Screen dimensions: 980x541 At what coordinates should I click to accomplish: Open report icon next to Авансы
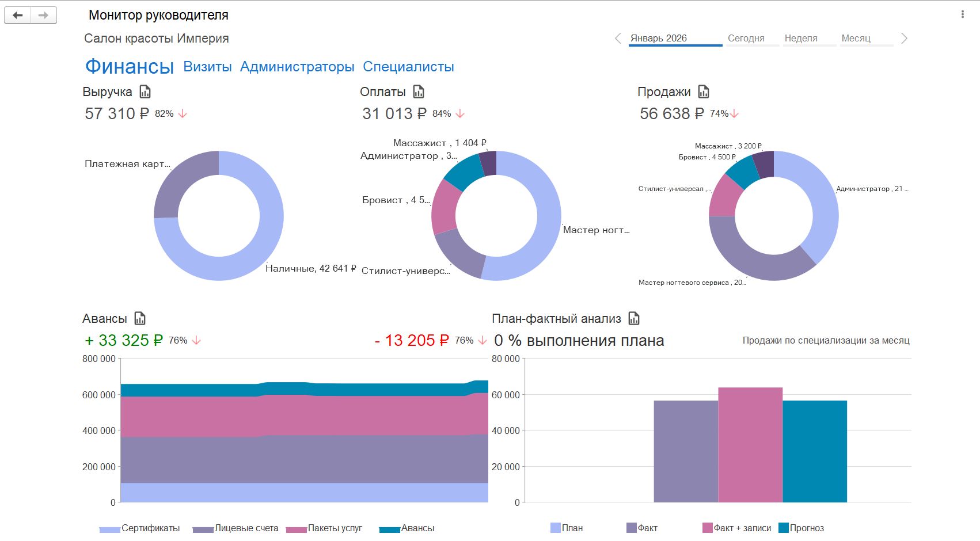140,319
